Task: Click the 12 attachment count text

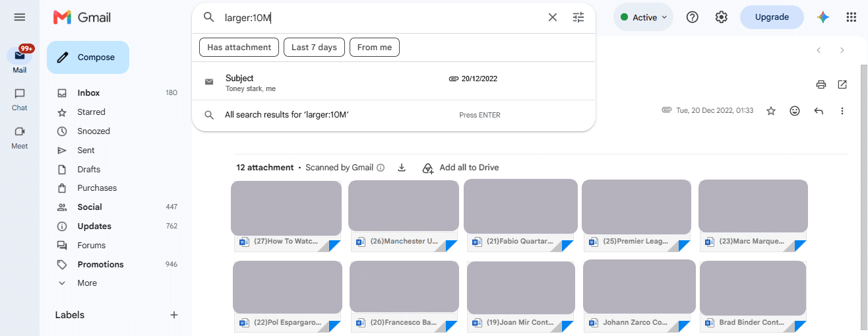Action: 265,168
